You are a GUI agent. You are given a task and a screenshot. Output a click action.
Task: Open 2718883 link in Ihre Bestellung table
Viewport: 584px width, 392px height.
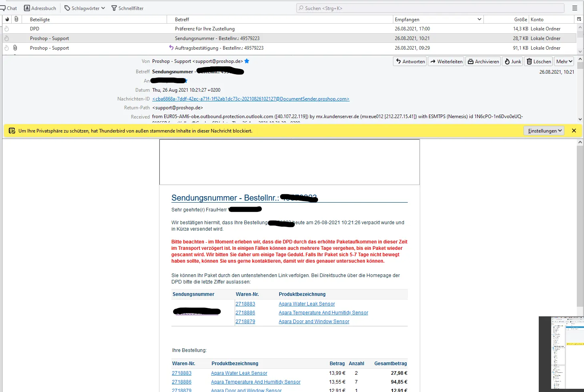tap(181, 373)
